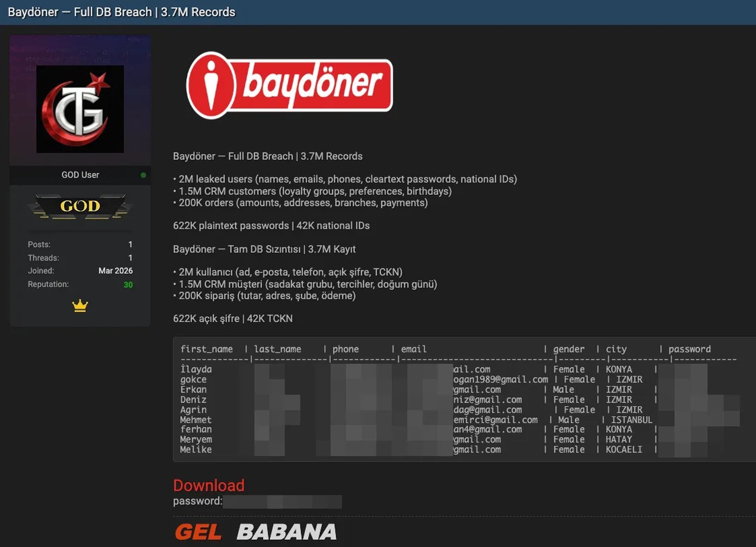The image size is (756, 547).
Task: Click the Threads count value
Action: 130,258
